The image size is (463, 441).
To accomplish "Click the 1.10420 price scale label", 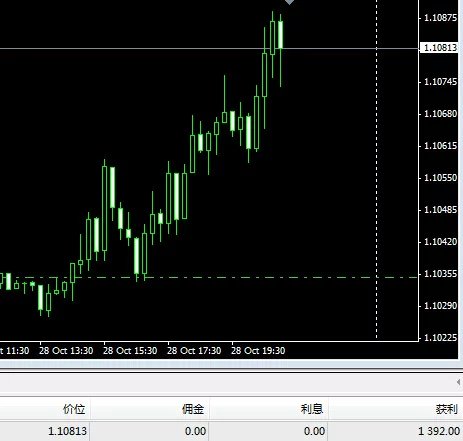I will 440,242.
